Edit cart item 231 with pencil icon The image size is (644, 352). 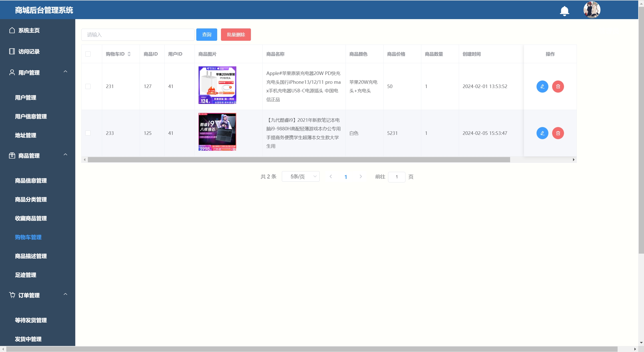[x=542, y=87]
